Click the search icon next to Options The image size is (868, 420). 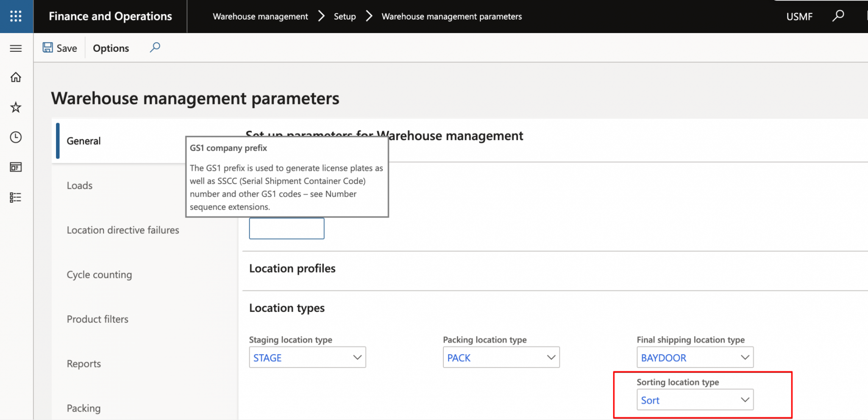point(155,48)
